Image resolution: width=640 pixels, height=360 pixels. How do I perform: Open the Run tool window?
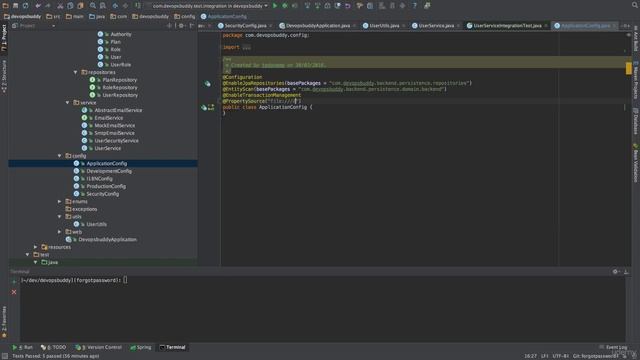tap(23, 347)
